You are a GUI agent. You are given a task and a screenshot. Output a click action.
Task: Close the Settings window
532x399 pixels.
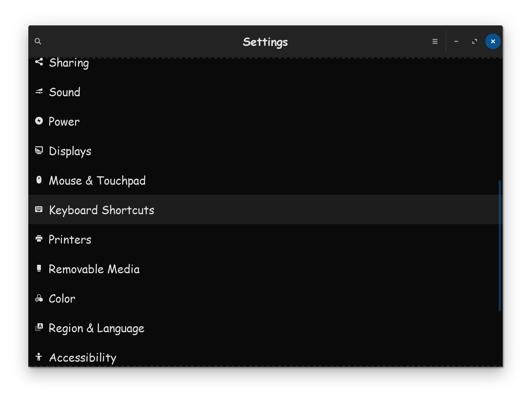tap(493, 41)
